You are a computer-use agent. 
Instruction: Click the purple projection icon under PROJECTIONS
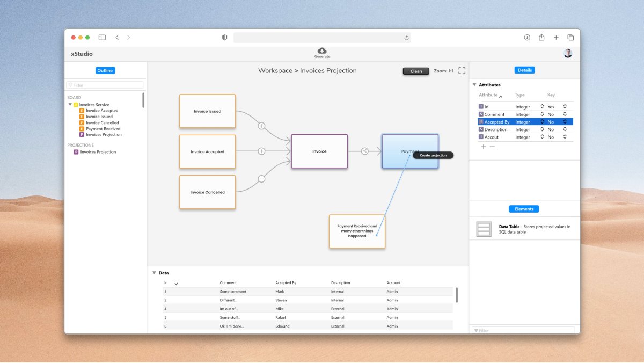pyautogui.click(x=76, y=152)
